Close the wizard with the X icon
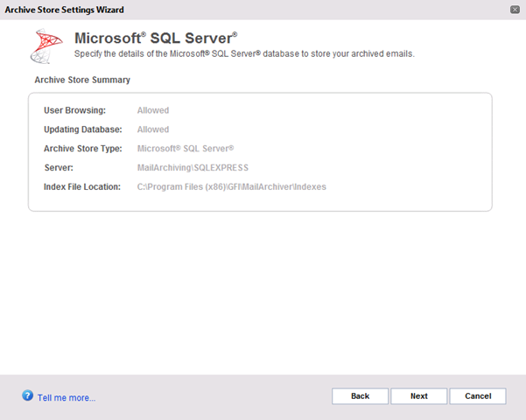This screenshot has height=420, width=526. click(515, 10)
